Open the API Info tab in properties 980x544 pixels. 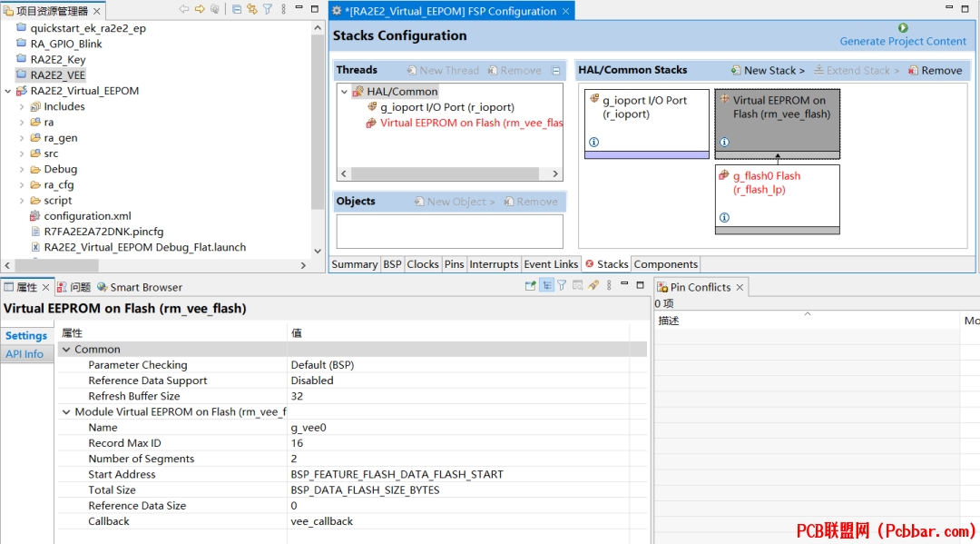(x=25, y=354)
